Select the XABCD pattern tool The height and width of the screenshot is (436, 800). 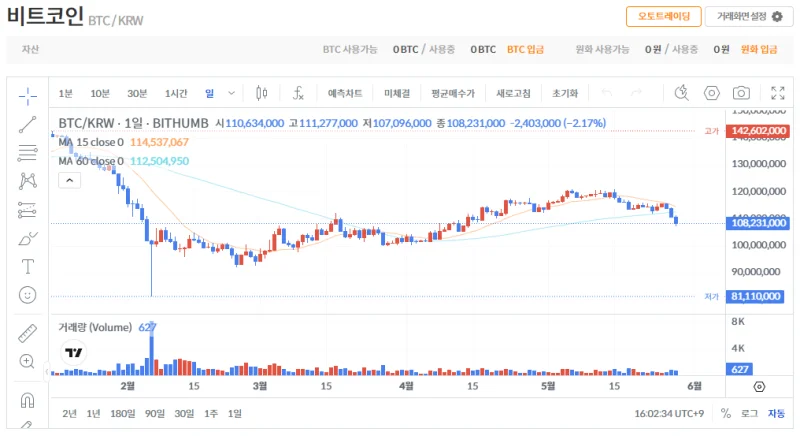[28, 181]
